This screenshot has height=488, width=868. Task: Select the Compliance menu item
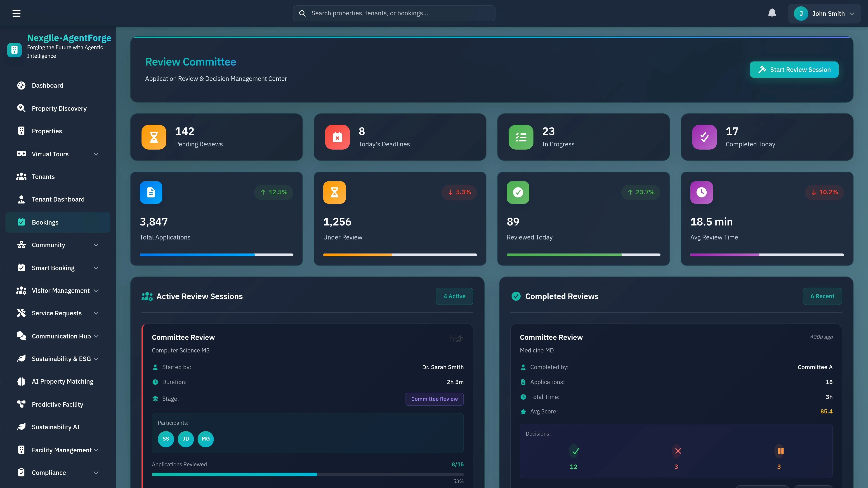pos(49,472)
